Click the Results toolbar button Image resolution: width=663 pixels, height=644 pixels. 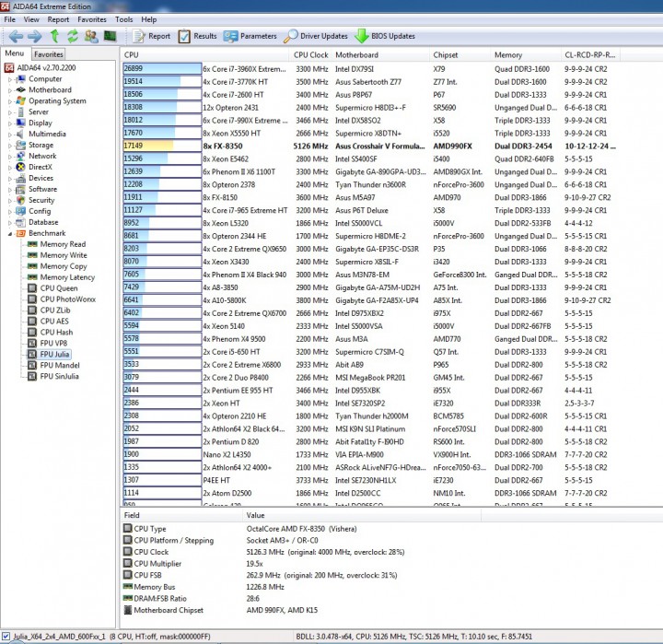197,36
